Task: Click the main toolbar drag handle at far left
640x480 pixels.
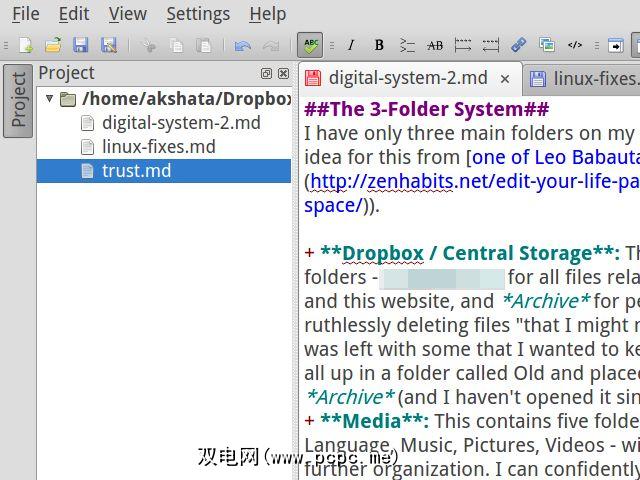Action: click(x=6, y=45)
